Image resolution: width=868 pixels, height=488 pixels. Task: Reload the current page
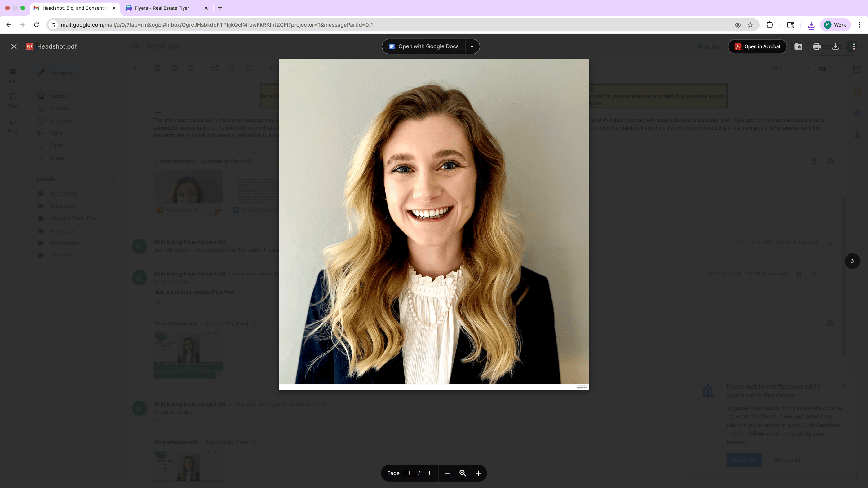click(36, 25)
